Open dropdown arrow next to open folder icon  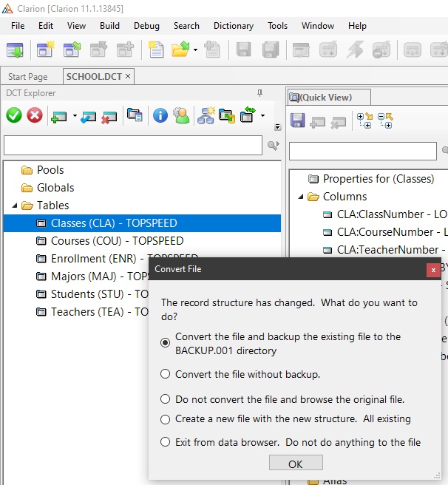click(x=195, y=50)
